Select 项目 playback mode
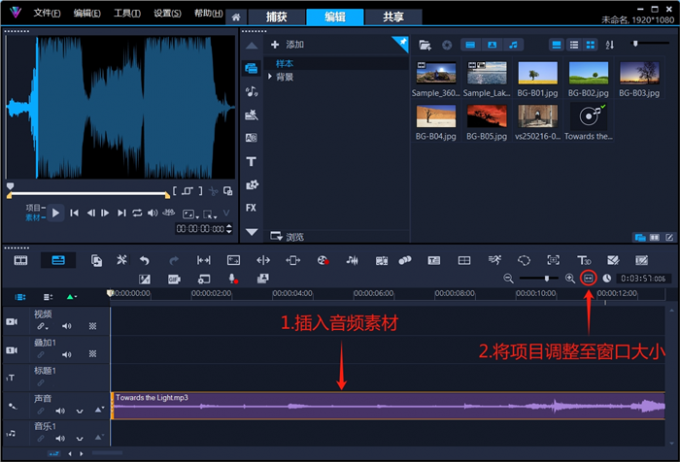This screenshot has height=462, width=680. [x=34, y=208]
